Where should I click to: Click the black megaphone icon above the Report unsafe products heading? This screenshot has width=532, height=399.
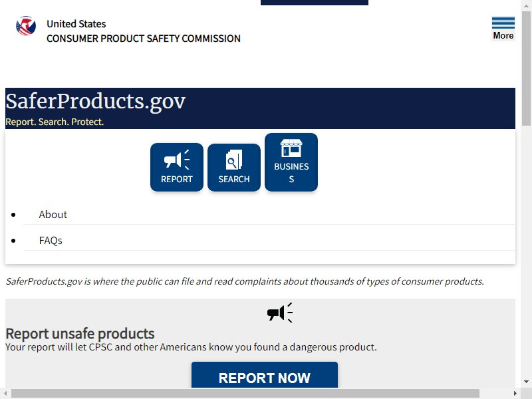pos(280,313)
